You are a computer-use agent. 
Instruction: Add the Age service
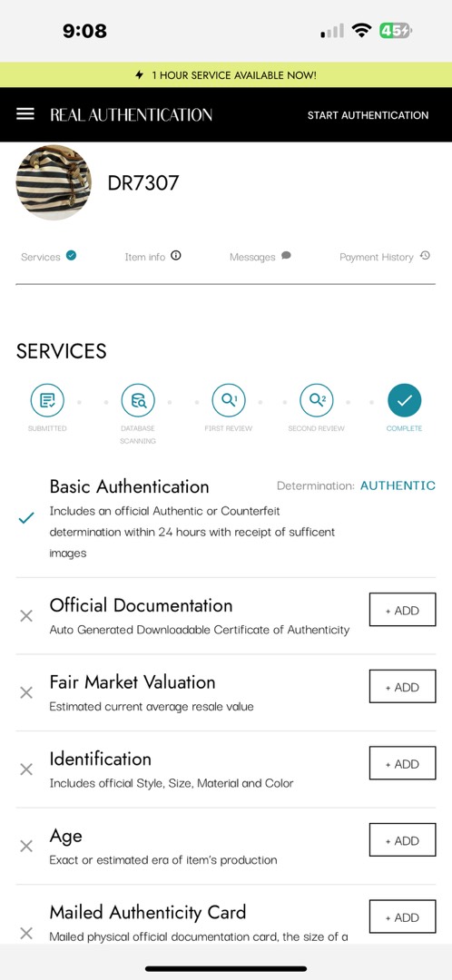click(x=403, y=839)
